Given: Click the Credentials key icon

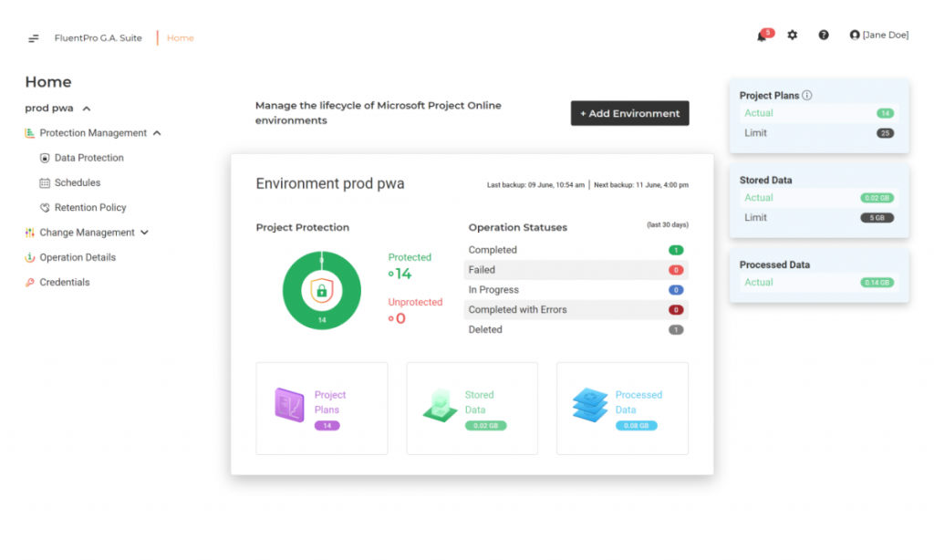Looking at the screenshot, I should click(30, 282).
